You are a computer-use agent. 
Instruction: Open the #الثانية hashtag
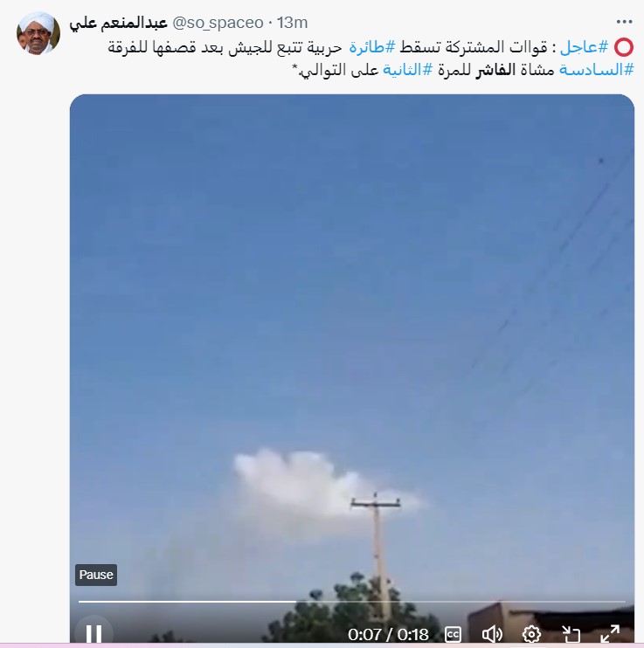point(408,70)
